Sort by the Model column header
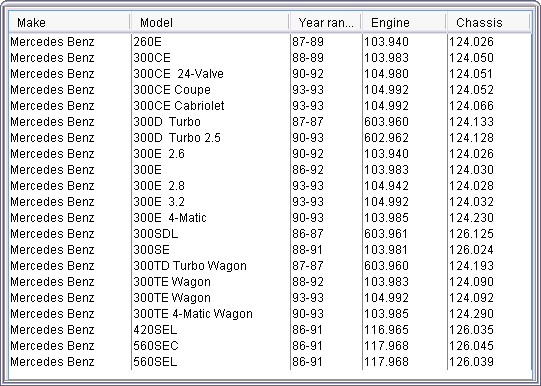 (210, 22)
